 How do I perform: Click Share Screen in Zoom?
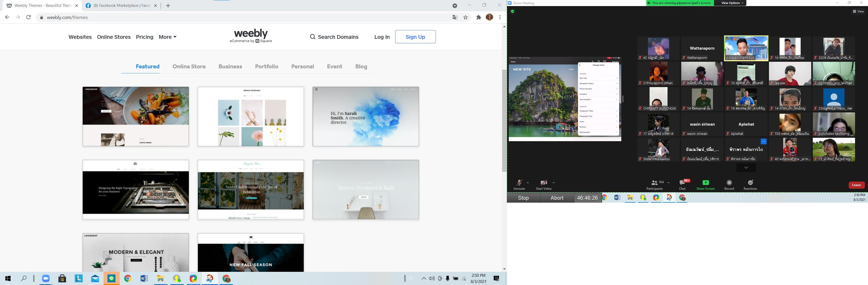(x=705, y=185)
